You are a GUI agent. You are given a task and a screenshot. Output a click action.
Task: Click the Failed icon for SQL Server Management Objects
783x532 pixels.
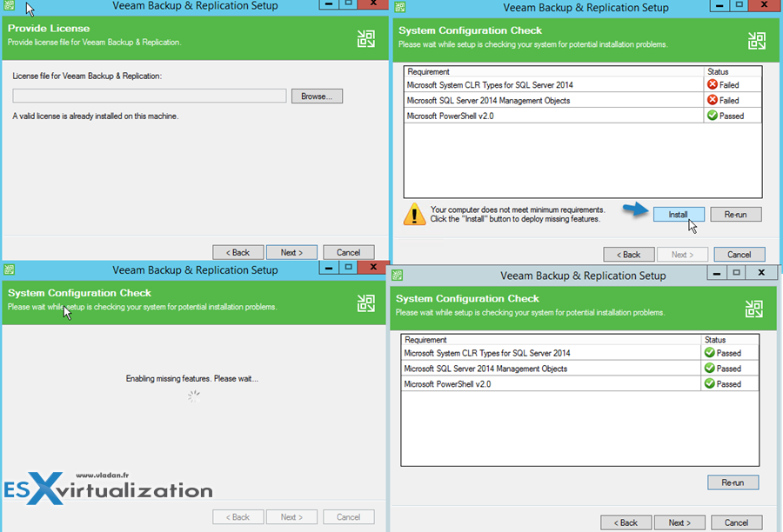(x=713, y=100)
